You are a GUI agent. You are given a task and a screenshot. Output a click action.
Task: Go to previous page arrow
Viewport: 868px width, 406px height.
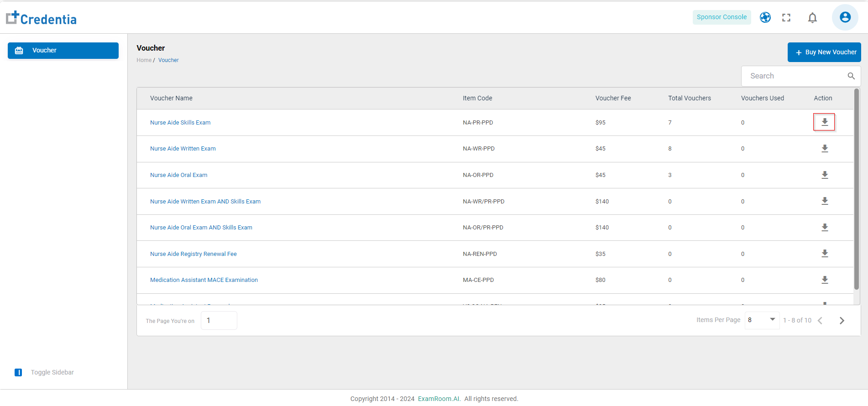(820, 321)
